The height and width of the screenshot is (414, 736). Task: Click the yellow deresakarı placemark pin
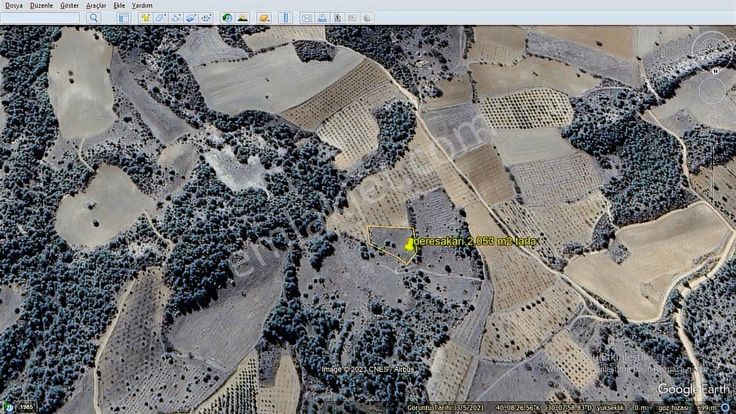pos(408,243)
